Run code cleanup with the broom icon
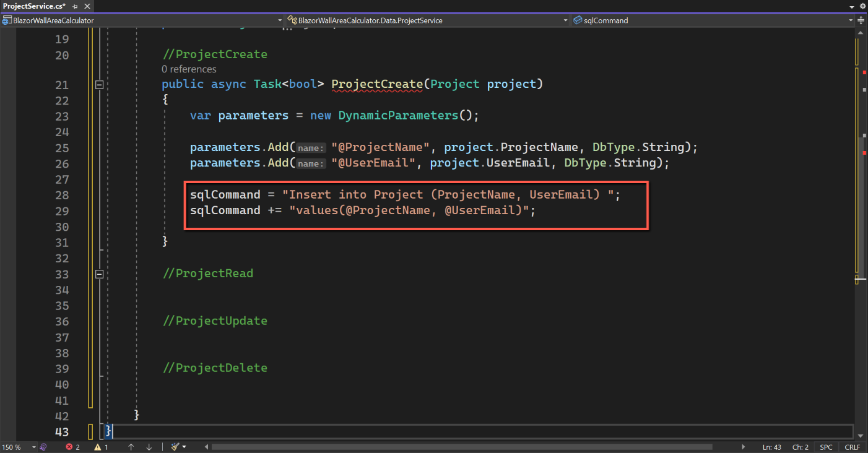 175,447
